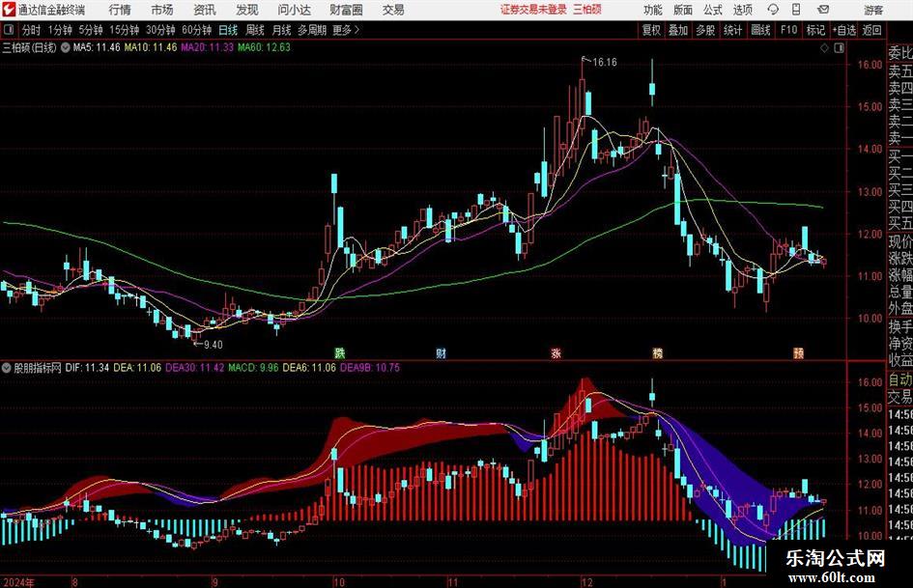
Task: Click the DEA30: 11.42 value
Action: [194, 368]
